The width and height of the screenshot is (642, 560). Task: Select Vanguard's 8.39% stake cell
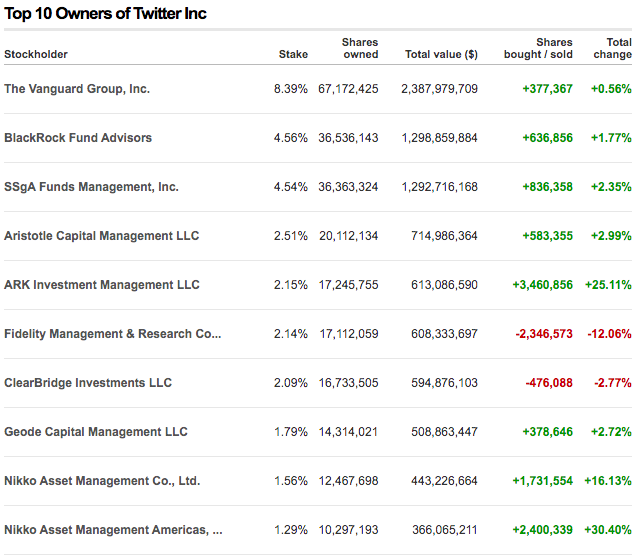[290, 89]
